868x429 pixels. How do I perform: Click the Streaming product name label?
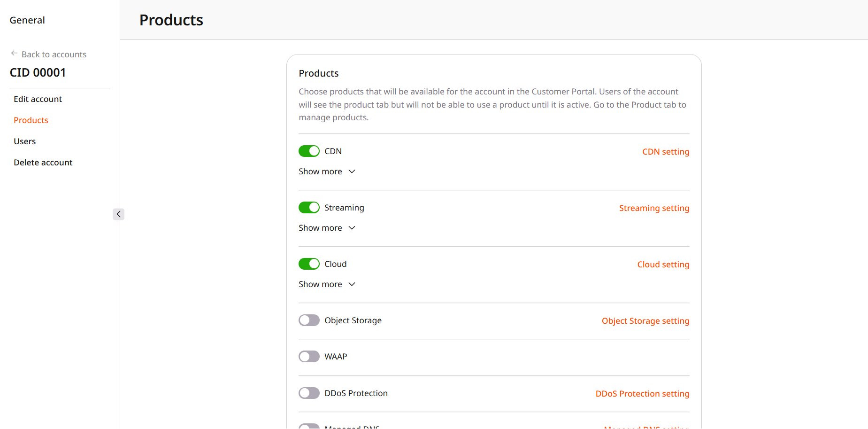tap(344, 208)
